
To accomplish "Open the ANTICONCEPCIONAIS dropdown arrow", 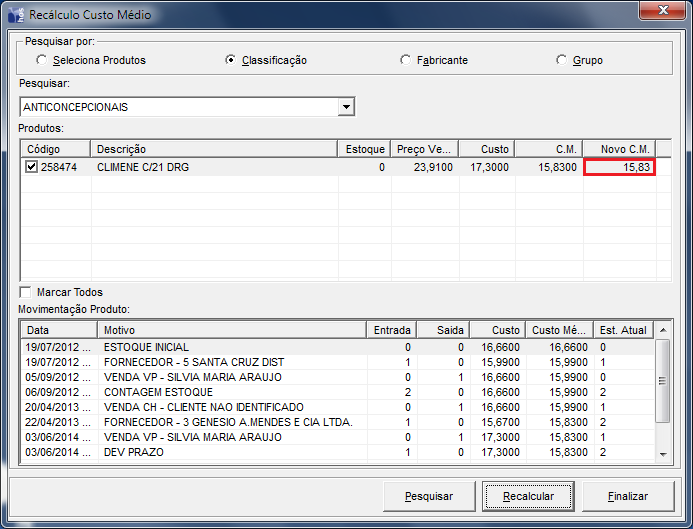I will pyautogui.click(x=346, y=106).
